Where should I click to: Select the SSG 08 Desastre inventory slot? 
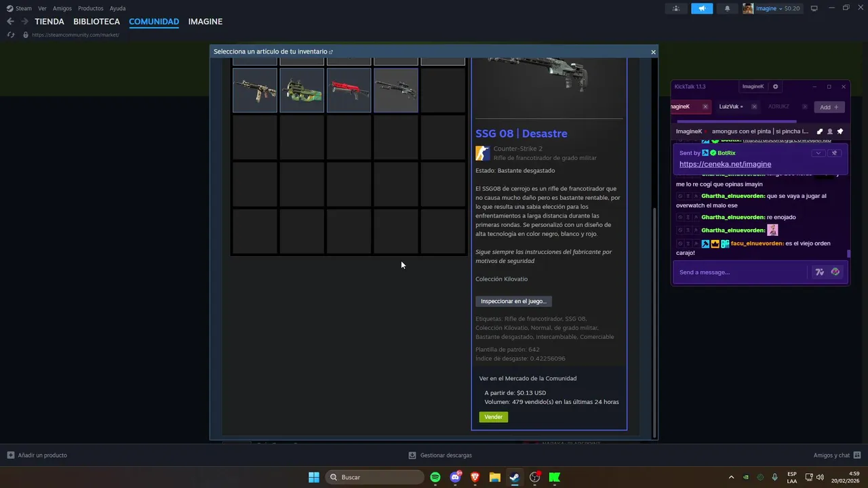pos(396,90)
